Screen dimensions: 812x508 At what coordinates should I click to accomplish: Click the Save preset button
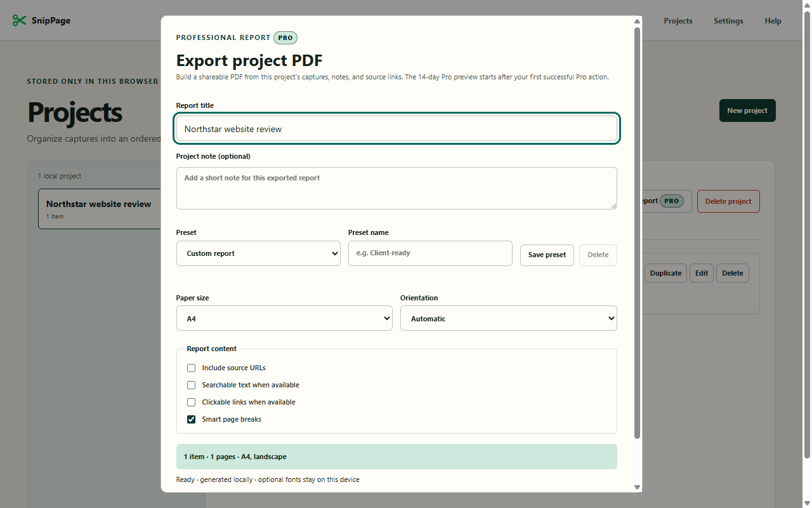pyautogui.click(x=547, y=255)
